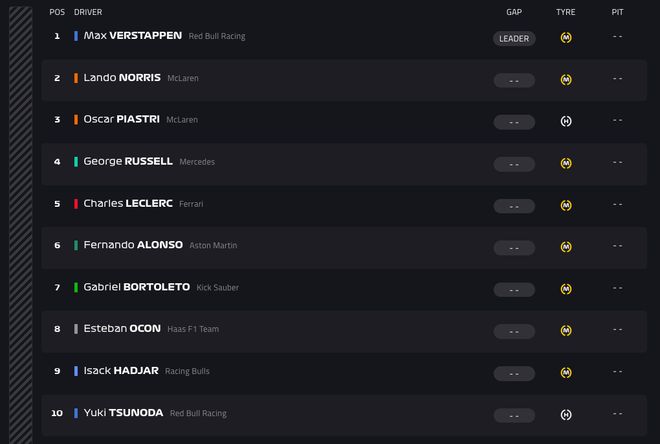Click the GAP column header
Viewport: 660px width, 444px height.
[x=514, y=12]
